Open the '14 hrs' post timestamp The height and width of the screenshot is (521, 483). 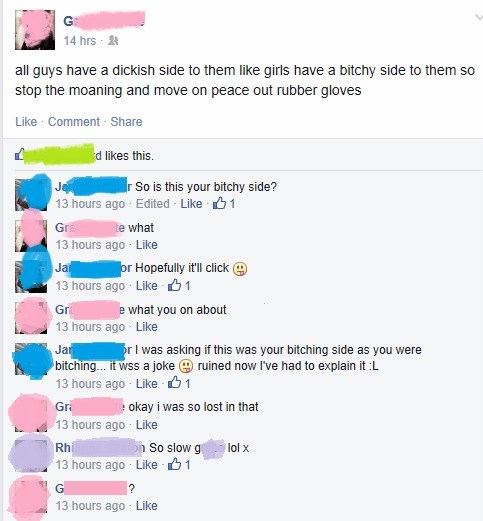tap(80, 41)
